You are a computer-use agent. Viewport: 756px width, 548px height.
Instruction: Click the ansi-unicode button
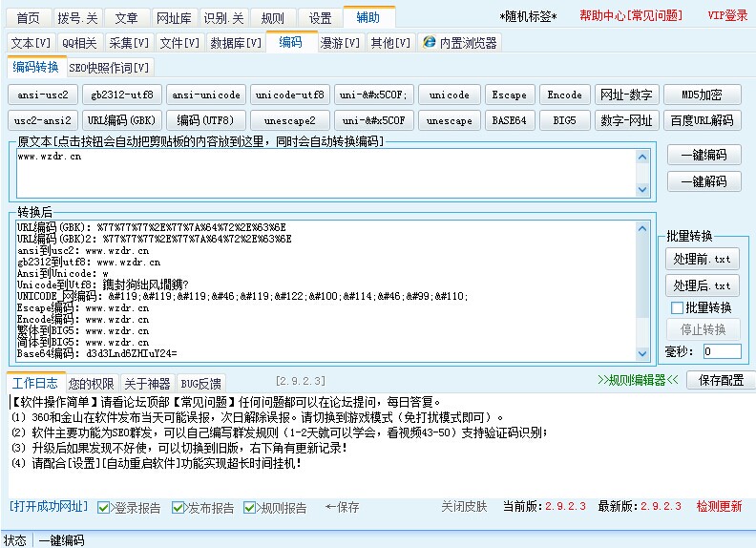206,95
